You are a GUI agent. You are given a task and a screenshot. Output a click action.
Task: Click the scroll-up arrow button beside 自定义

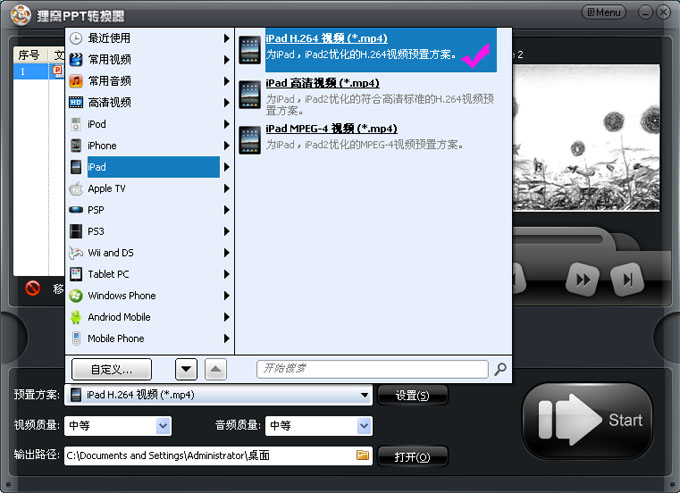(216, 369)
